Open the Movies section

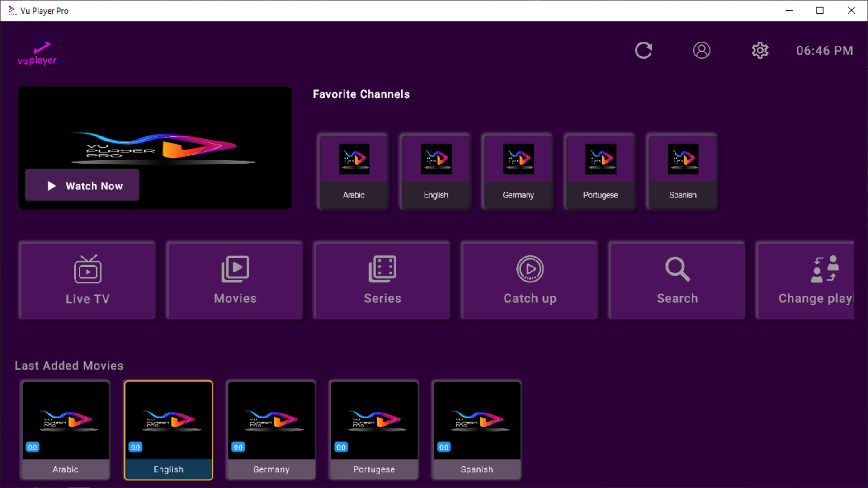pyautogui.click(x=235, y=281)
